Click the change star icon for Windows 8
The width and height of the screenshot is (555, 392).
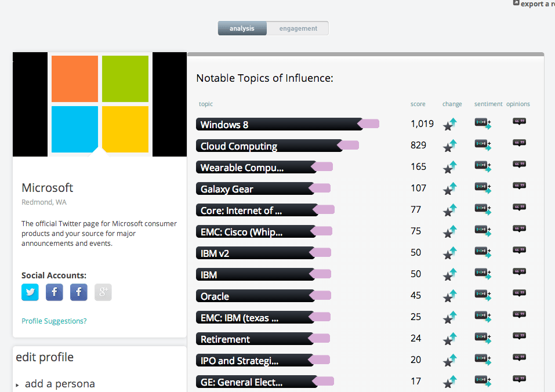[450, 125]
